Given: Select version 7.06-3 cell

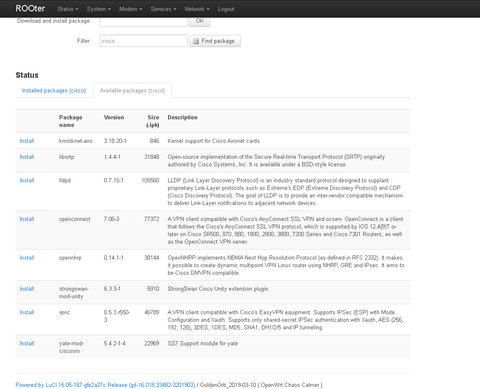Looking at the screenshot, I should [111, 219].
